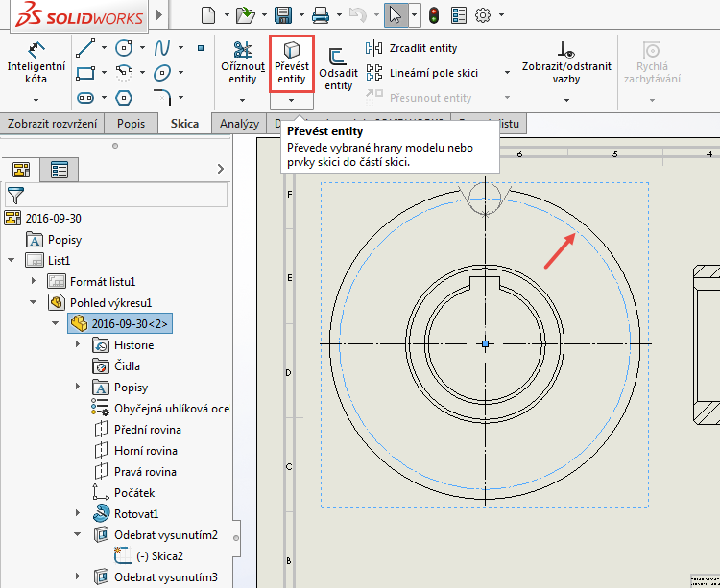720x588 pixels.
Task: Expand the SOLIDWORKS menu arrow
Action: pyautogui.click(x=158, y=15)
